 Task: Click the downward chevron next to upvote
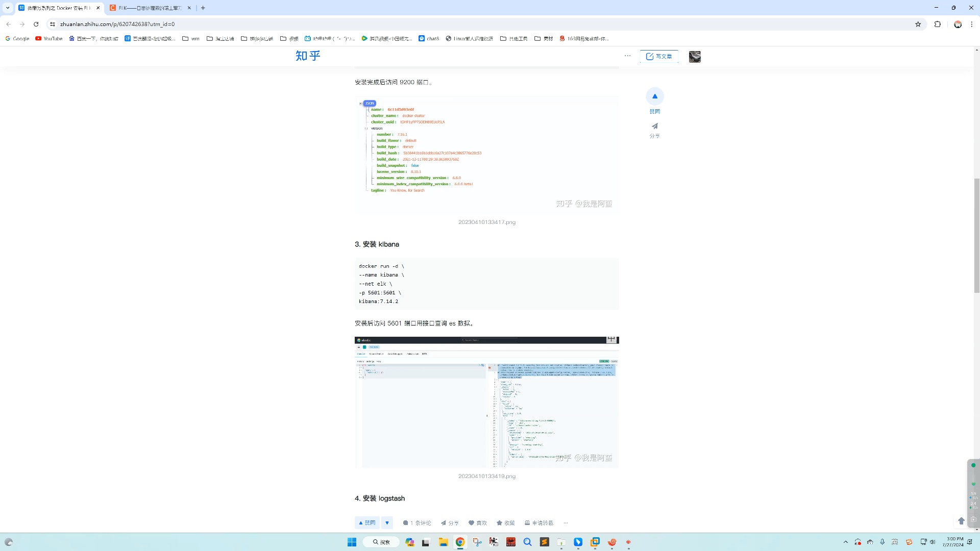coord(387,523)
